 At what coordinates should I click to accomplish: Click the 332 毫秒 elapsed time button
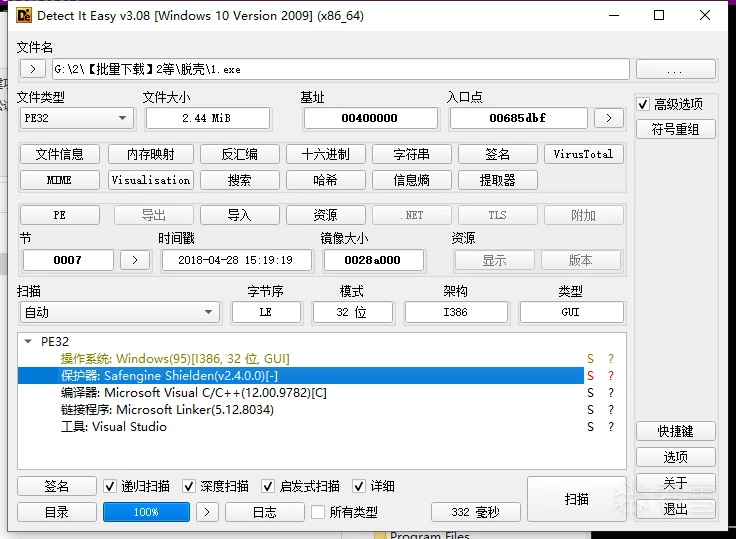tap(475, 512)
